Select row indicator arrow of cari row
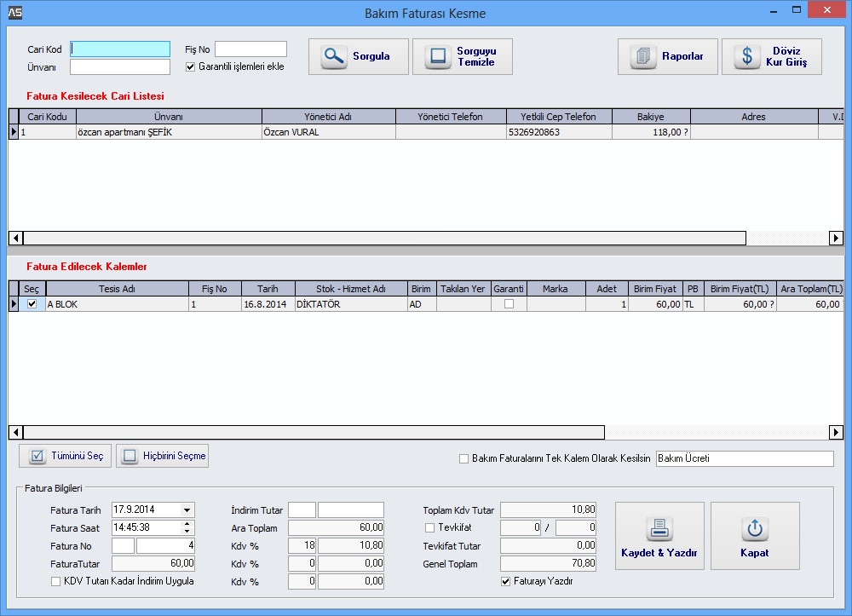852x616 pixels. (14, 132)
